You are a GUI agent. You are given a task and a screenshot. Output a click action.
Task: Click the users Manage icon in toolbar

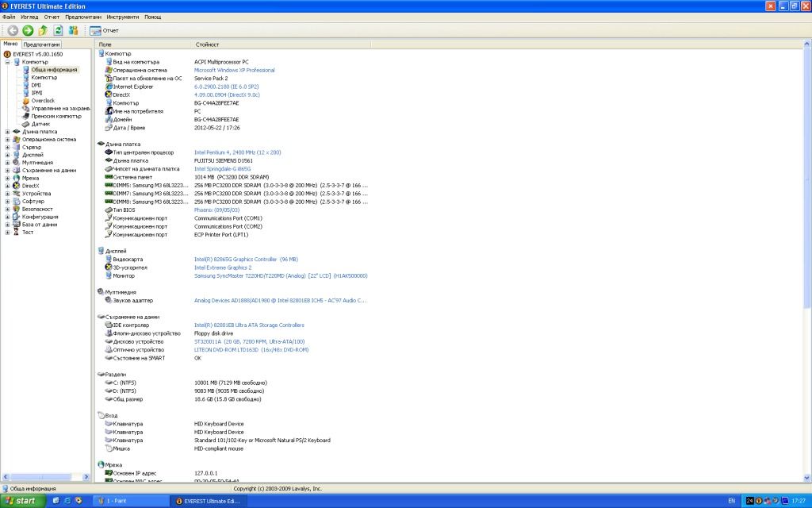(x=73, y=31)
